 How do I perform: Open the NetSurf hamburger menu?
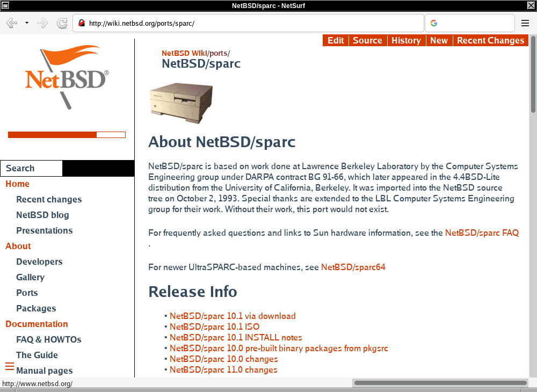click(x=525, y=23)
